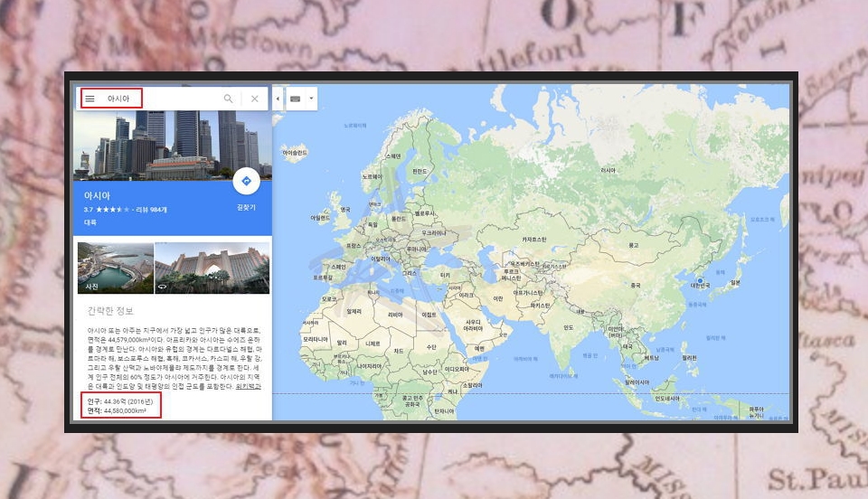Open the 사진 harbor photo thumbnail
The width and height of the screenshot is (868, 499).
115,268
